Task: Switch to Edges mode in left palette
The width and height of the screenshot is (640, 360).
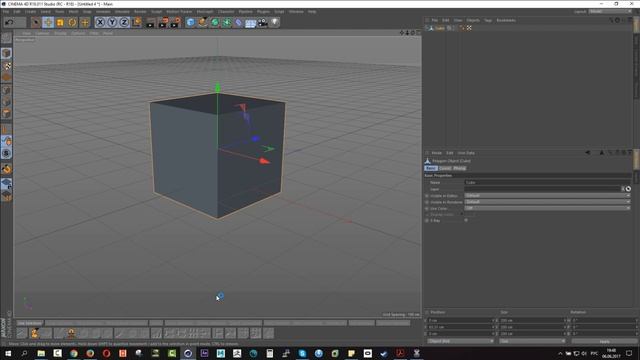Action: pos(6,102)
